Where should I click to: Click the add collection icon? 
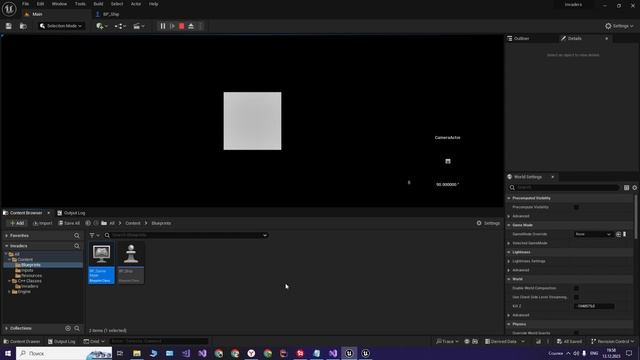pos(68,328)
